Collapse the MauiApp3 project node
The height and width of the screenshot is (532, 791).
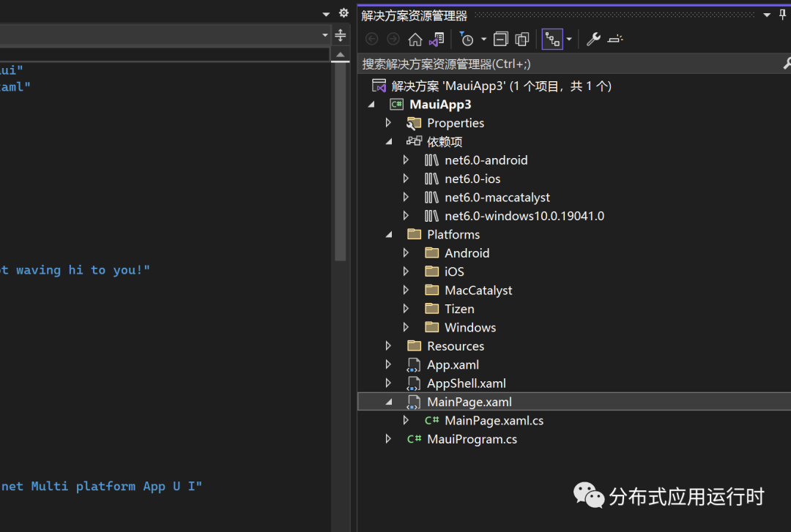click(372, 105)
